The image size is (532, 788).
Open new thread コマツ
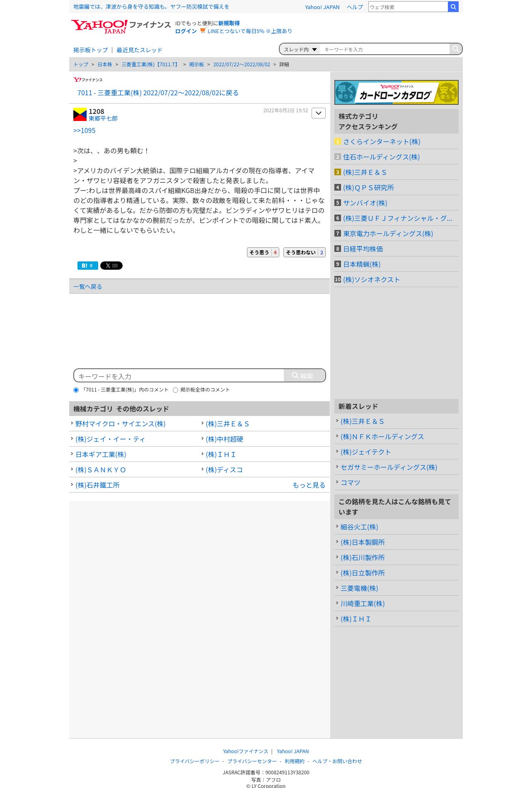[351, 483]
